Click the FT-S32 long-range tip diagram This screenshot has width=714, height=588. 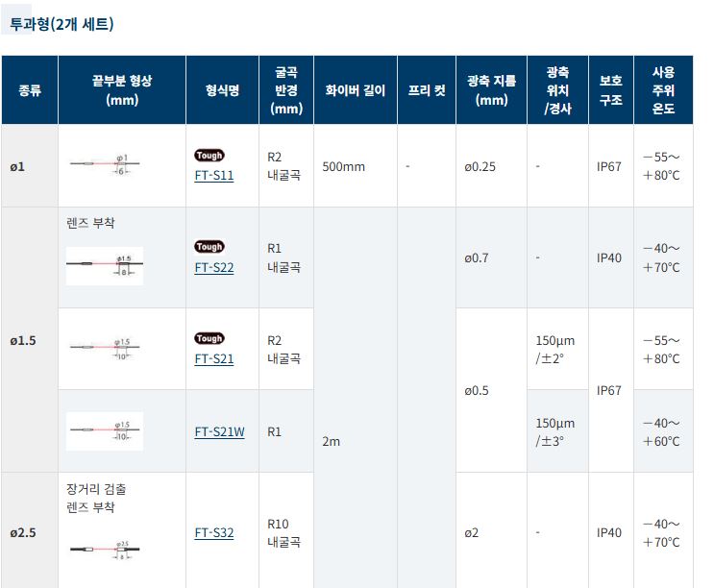105,550
